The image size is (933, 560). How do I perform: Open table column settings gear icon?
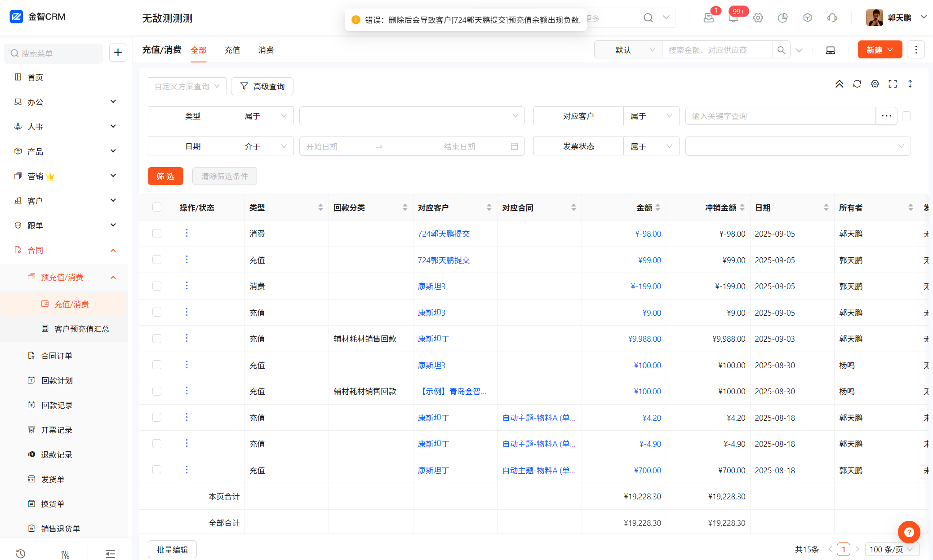[x=875, y=84]
